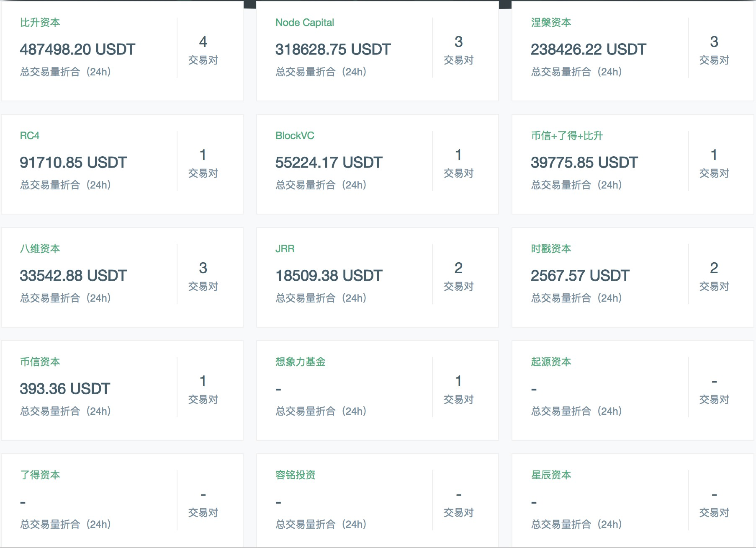Open the JRR fund link

pos(285,249)
